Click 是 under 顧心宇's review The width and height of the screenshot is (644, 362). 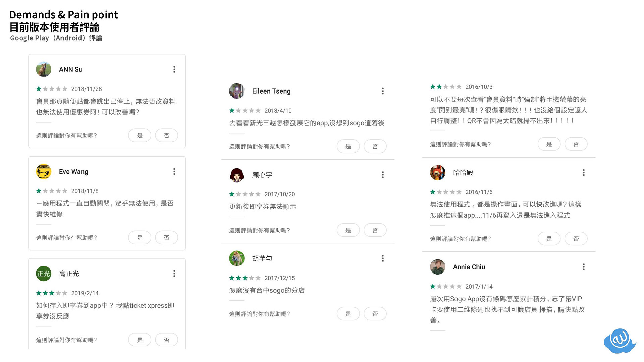[x=348, y=230]
